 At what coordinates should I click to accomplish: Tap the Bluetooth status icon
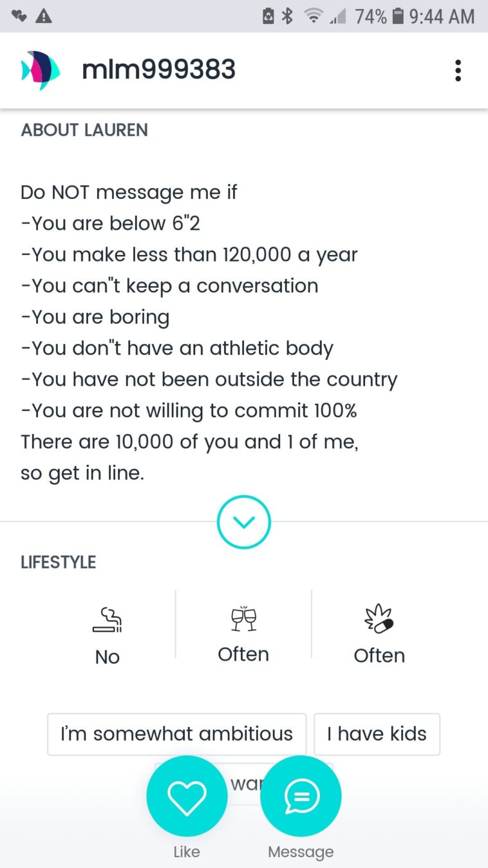click(288, 17)
